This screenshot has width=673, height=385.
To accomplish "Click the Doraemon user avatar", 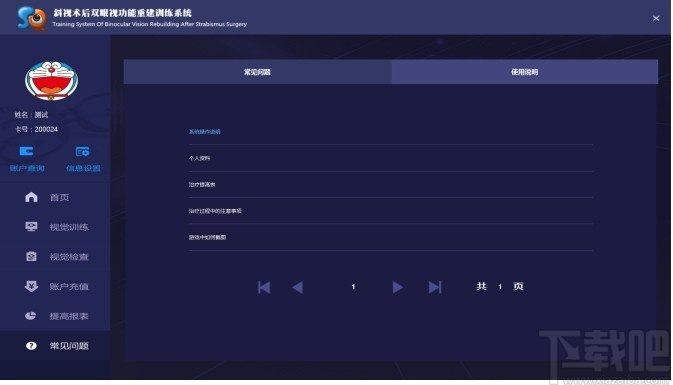I will [52, 81].
